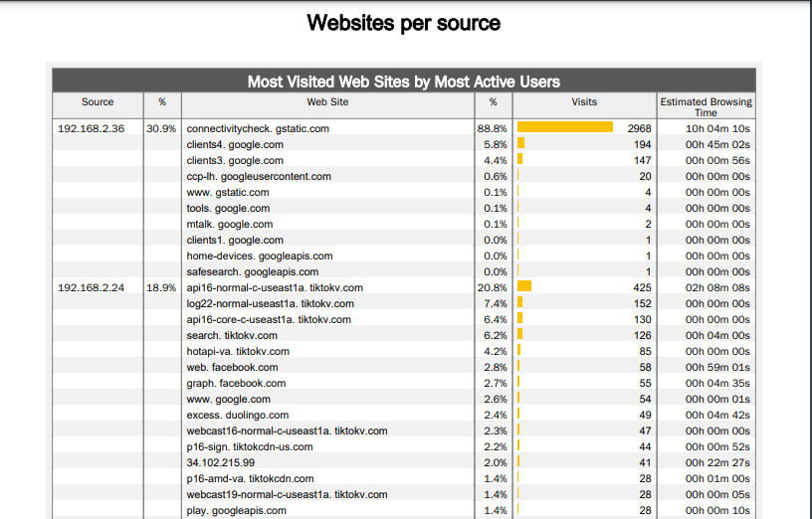Click browsing time 00h 59m 01s
The height and width of the screenshot is (519, 812).
click(x=717, y=368)
